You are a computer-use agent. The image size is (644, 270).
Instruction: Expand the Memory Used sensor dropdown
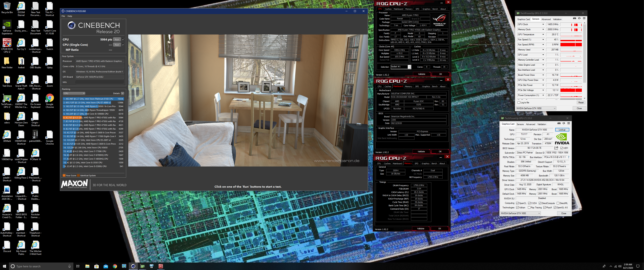coord(543,49)
